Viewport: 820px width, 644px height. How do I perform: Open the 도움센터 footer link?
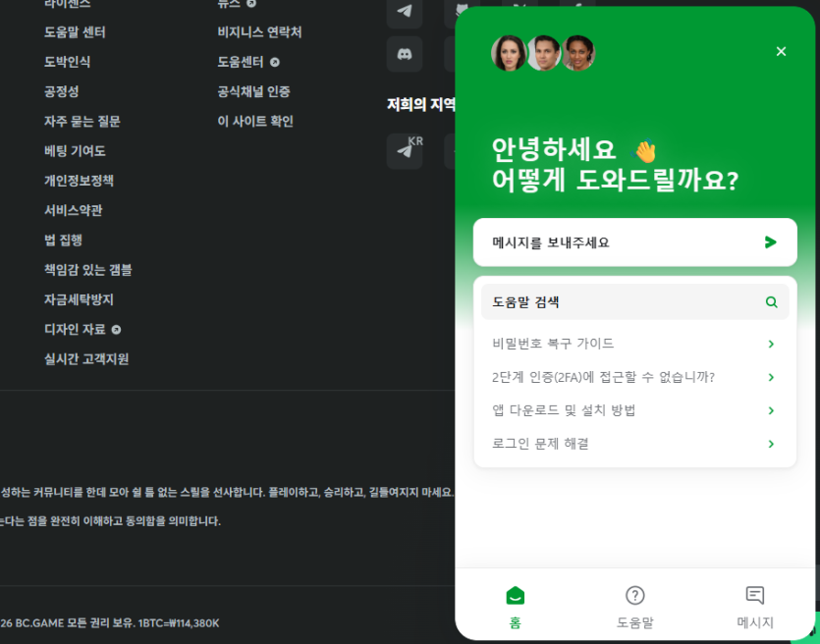[241, 62]
